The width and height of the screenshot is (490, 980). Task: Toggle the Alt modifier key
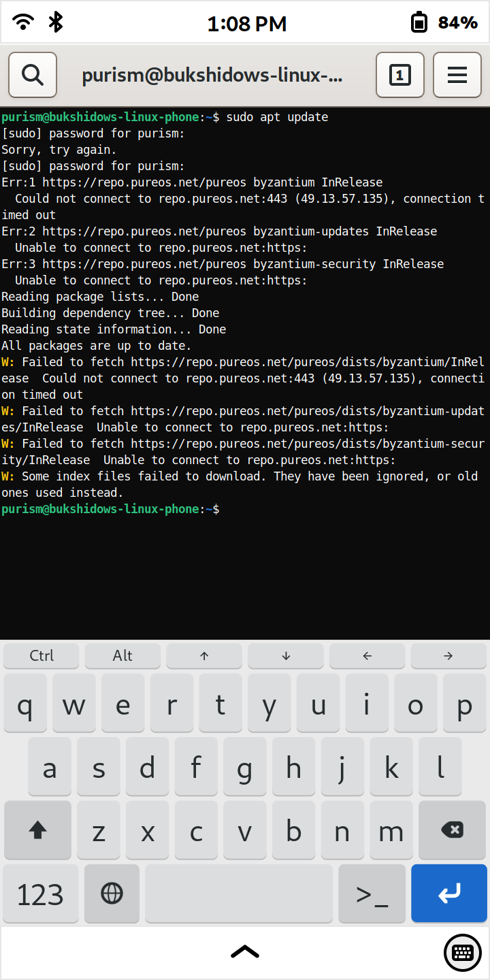pos(122,656)
